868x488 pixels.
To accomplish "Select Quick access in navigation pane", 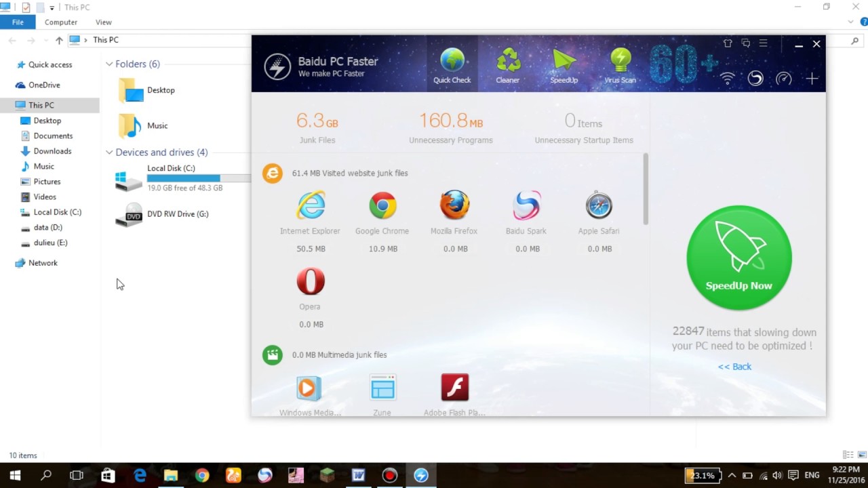I will [50, 64].
